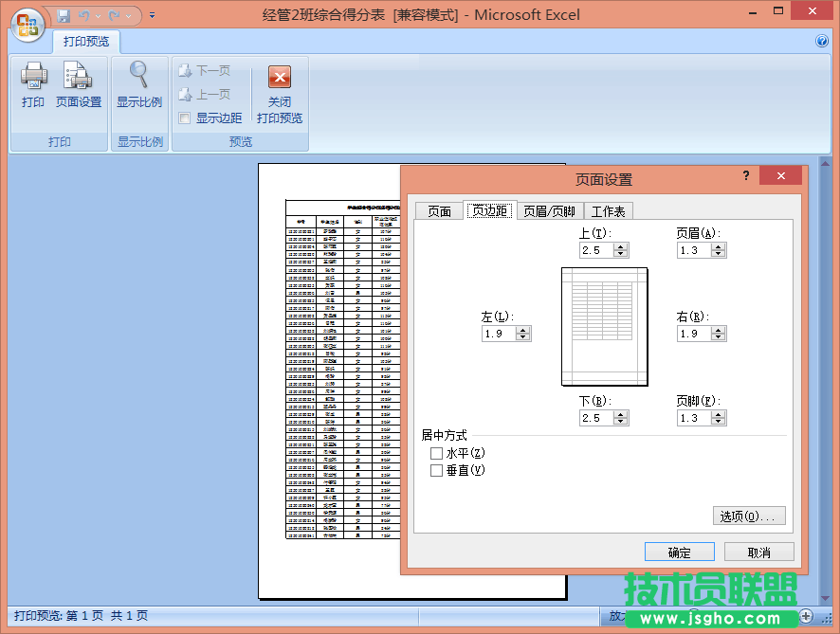
Task: Click the Cancel (取消) button
Action: [x=758, y=552]
